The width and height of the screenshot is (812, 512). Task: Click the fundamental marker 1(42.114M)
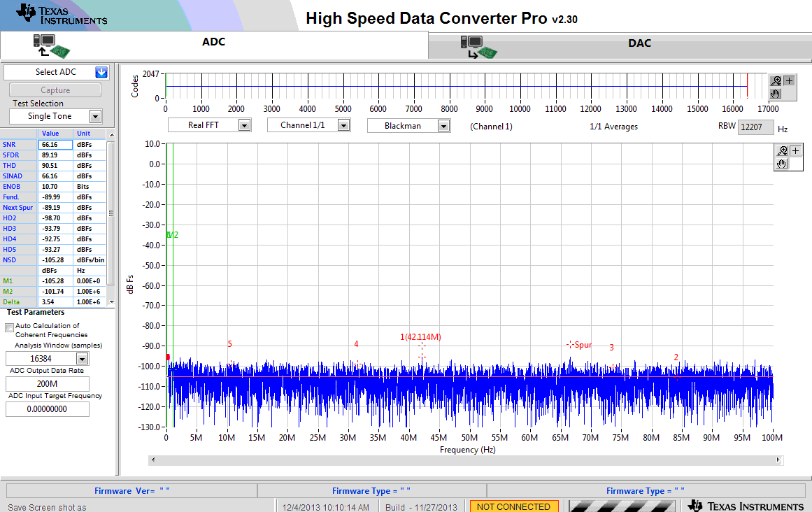[x=420, y=337]
